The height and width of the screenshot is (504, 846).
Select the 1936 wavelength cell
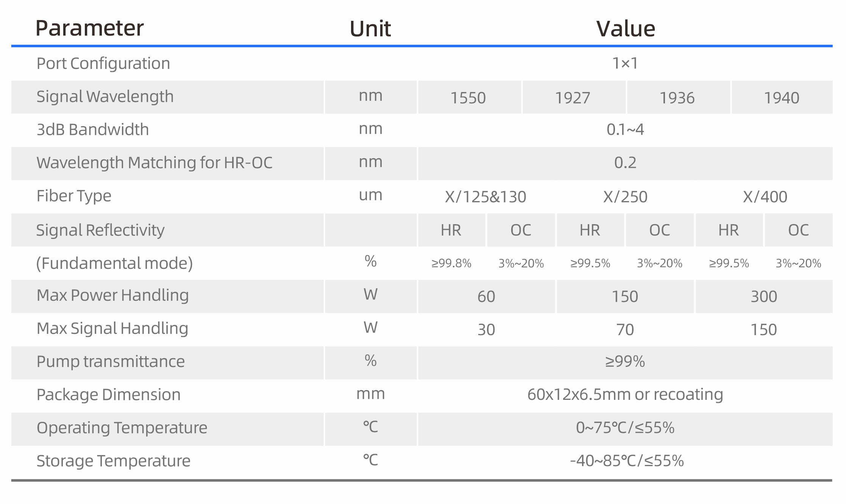[677, 98]
